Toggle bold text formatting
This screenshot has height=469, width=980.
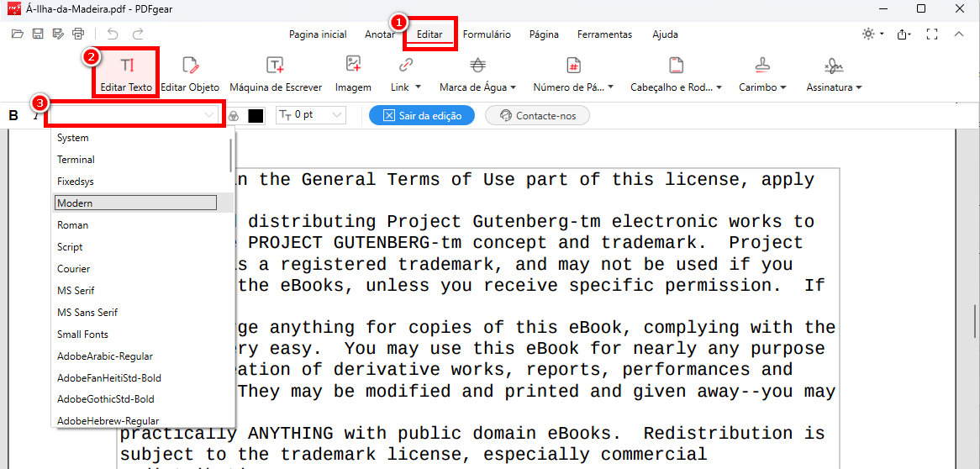coord(13,115)
